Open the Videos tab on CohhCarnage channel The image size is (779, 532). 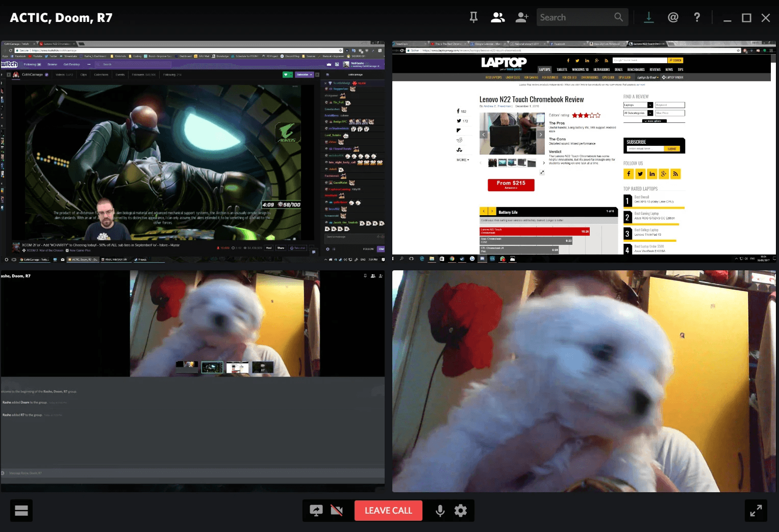(x=64, y=74)
